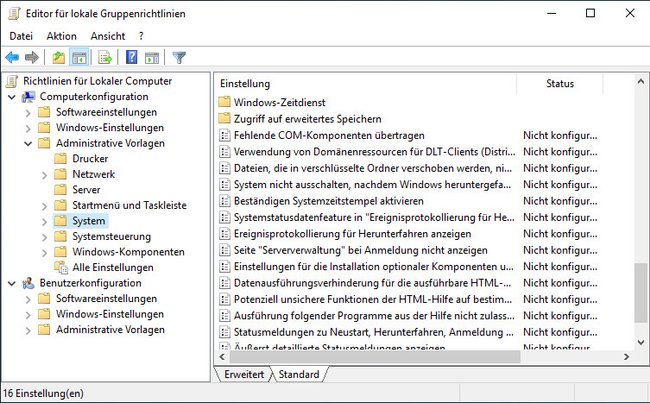Expand the Netzwerk folder chevron
The width and height of the screenshot is (650, 403).
pos(44,175)
